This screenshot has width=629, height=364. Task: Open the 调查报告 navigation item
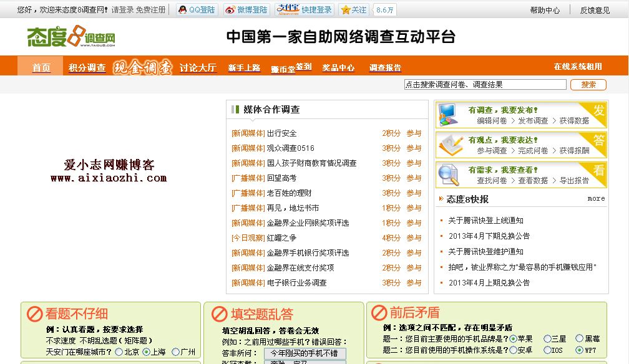pos(385,68)
